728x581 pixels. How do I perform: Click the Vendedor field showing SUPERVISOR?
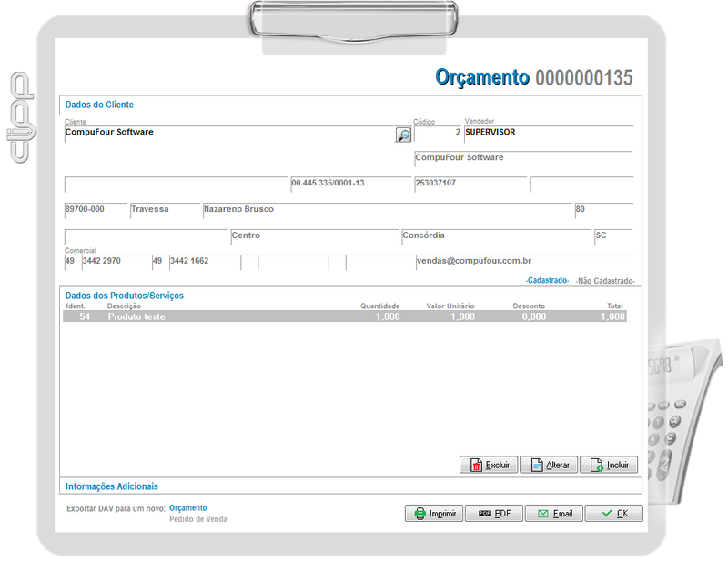click(x=547, y=133)
